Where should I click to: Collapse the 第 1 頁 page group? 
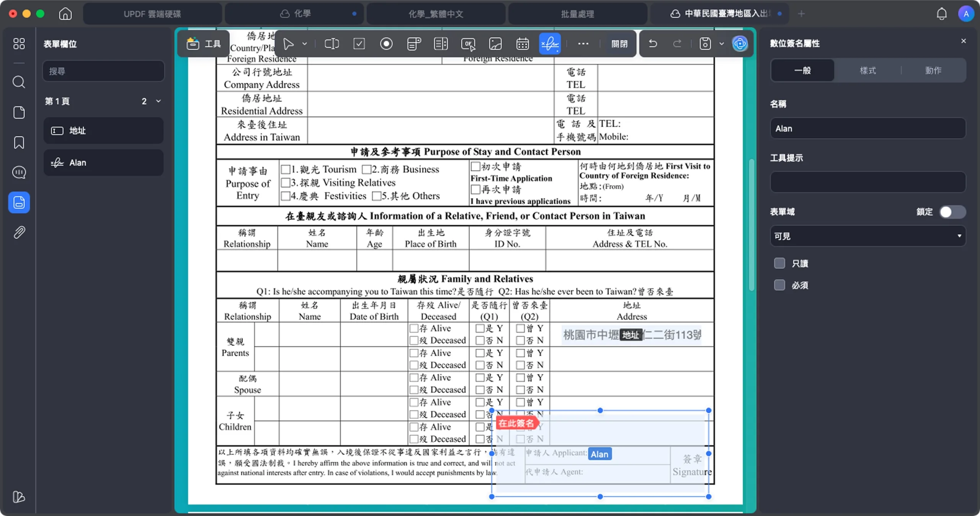coord(158,101)
